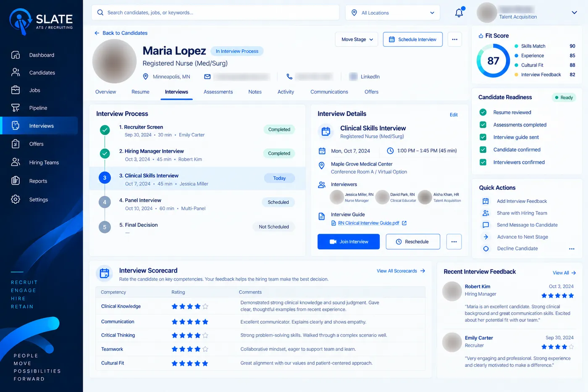Image resolution: width=588 pixels, height=392 pixels.
Task: Click the Candidates sidebar icon
Action: click(x=16, y=73)
